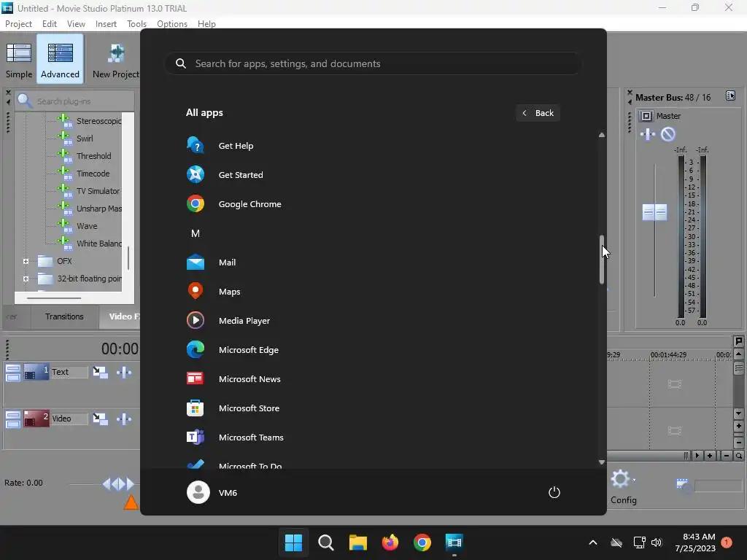Click the Start menu app list scrollbar

[601, 260]
